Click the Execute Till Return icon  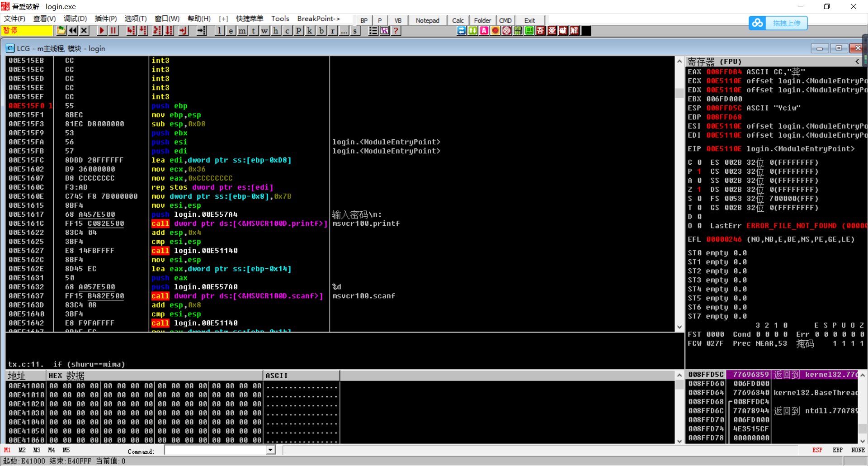(183, 31)
